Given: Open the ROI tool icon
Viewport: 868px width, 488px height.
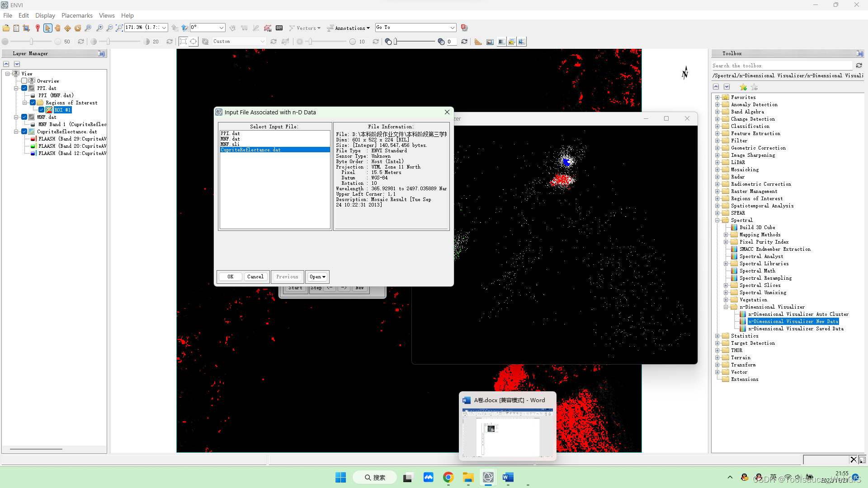Looking at the screenshot, I should click(x=268, y=28).
